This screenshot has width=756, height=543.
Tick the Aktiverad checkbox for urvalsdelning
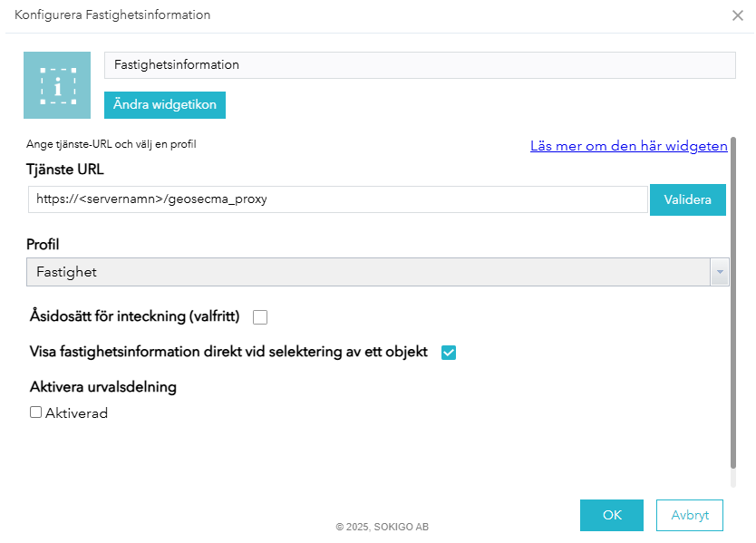[x=36, y=412]
